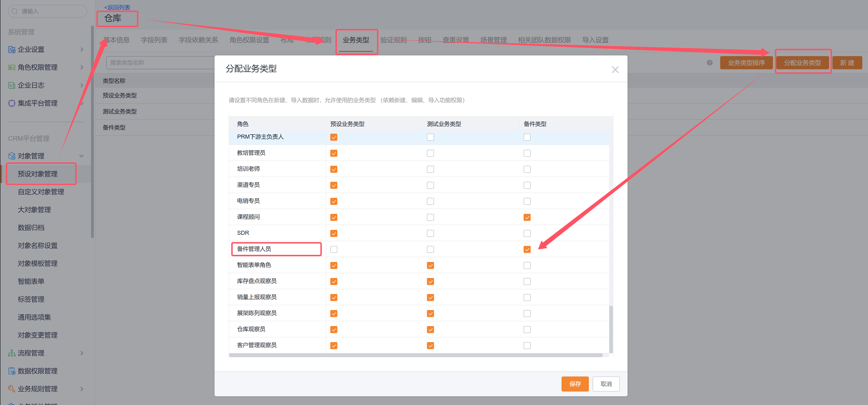Click the gray help question-mark icon
Viewport: 868px width, 405px height.
pos(710,63)
